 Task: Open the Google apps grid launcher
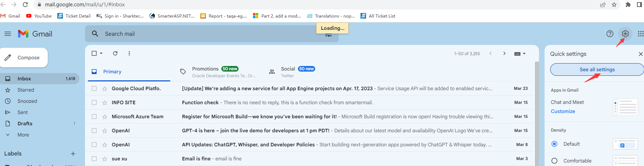pos(640,34)
